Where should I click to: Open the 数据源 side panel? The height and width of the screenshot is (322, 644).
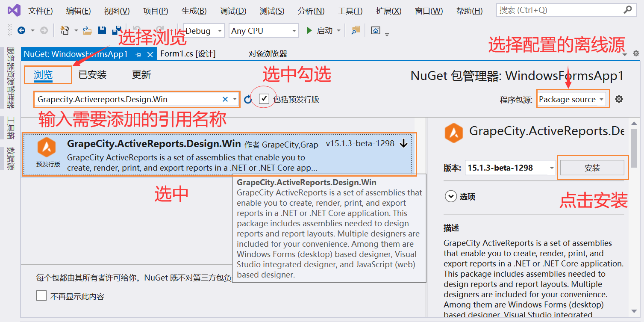tap(11, 159)
